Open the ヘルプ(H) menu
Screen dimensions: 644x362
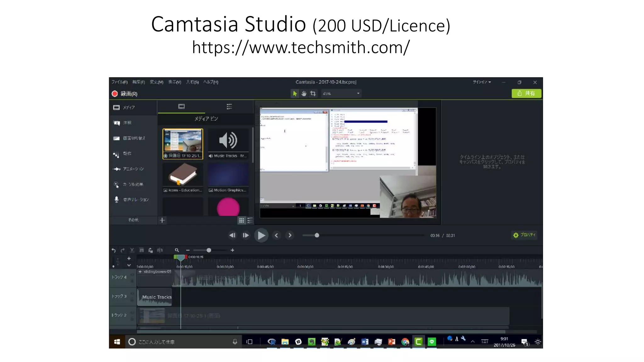point(211,82)
